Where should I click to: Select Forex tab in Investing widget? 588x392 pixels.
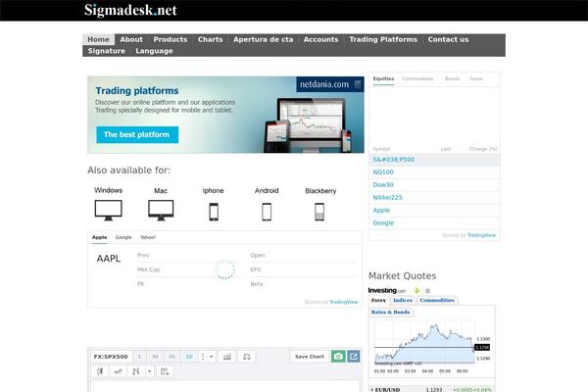tap(378, 301)
